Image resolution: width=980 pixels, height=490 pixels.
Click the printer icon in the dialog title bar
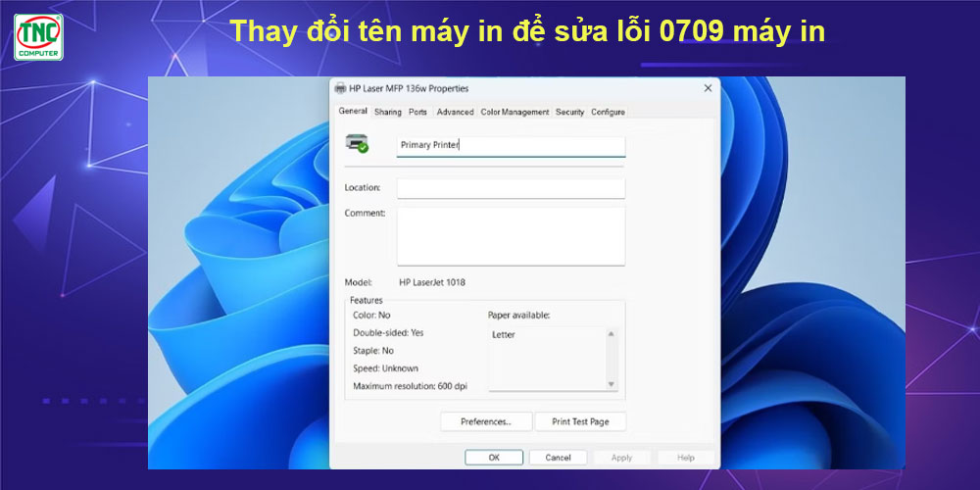[340, 88]
